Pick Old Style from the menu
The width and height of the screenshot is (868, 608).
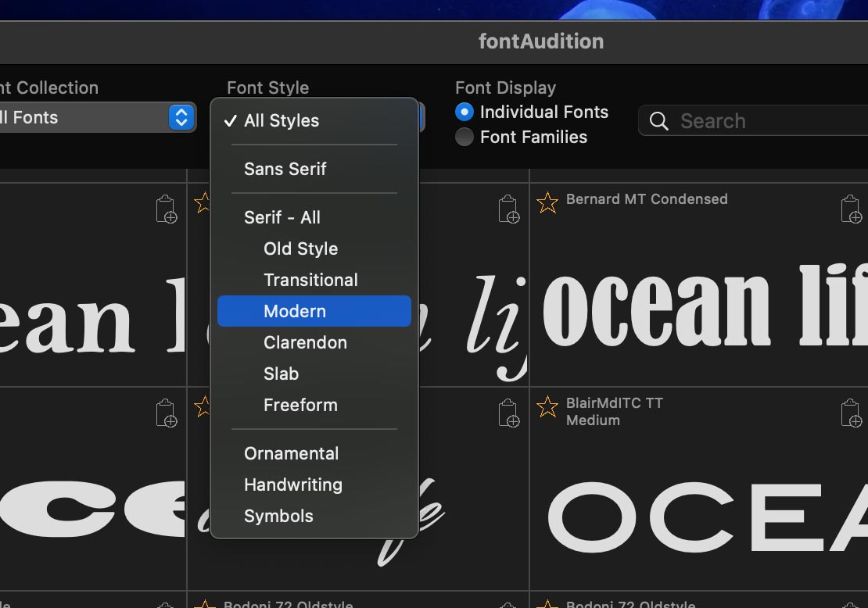coord(314,249)
